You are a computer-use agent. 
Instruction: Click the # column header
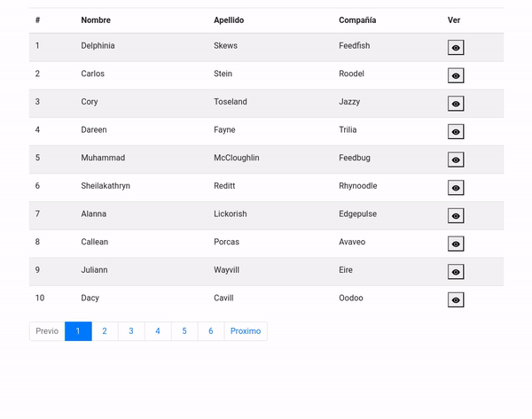37,20
